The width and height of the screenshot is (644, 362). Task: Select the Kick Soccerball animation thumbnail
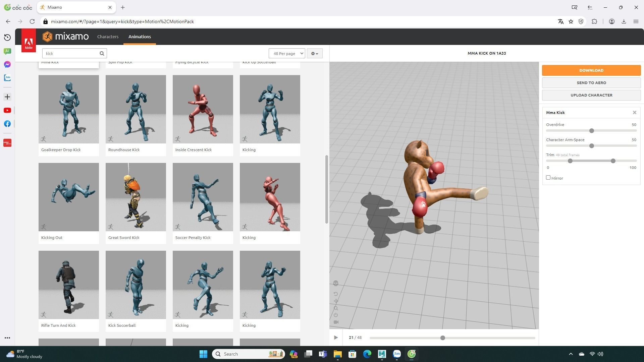coord(136,285)
